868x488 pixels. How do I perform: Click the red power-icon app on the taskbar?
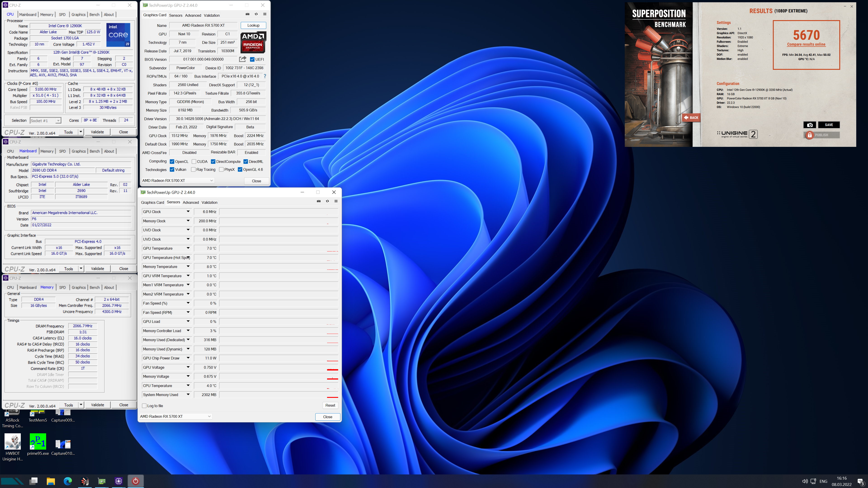135,481
